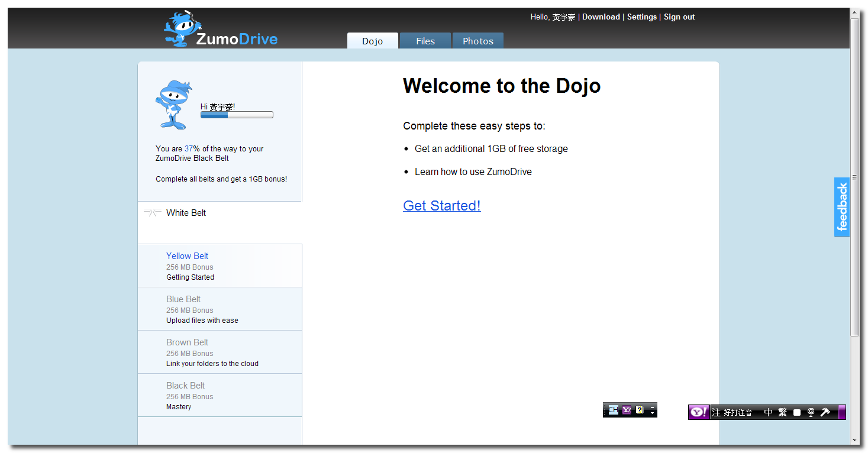Click the vertical scrollbar thumb

coord(854,176)
